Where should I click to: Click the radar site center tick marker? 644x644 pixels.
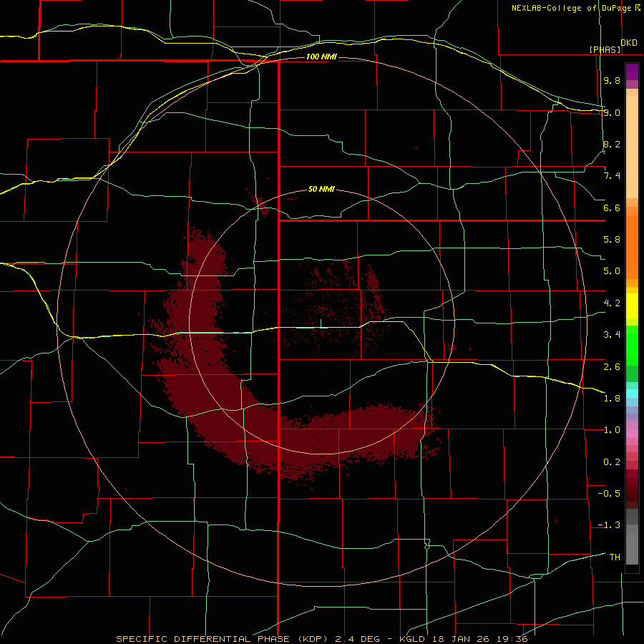[x=321, y=323]
